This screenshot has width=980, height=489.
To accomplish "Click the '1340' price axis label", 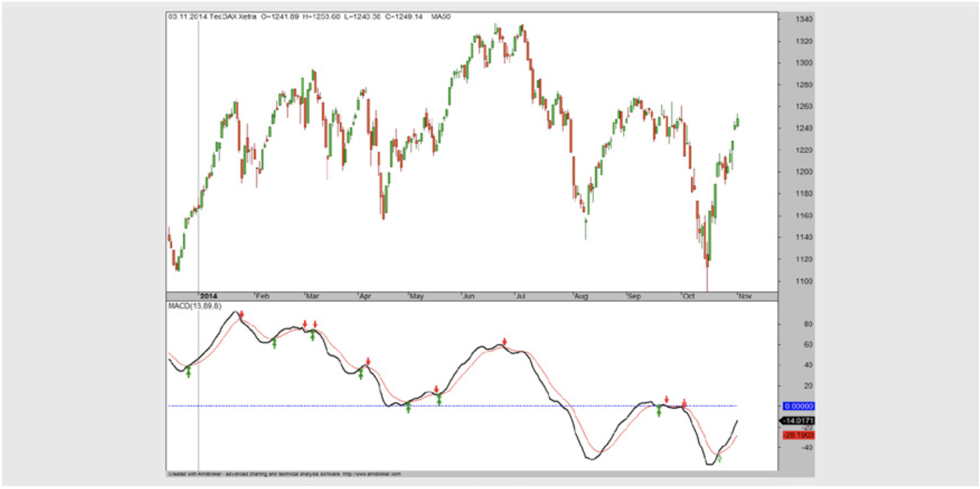I will (x=804, y=19).
